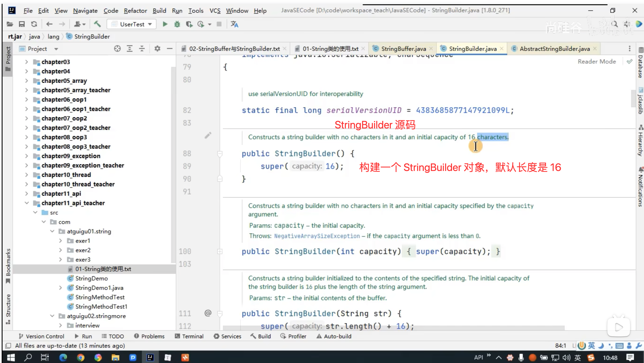This screenshot has width=644, height=363.
Task: Open the Refactor menu
Action: pyautogui.click(x=135, y=11)
